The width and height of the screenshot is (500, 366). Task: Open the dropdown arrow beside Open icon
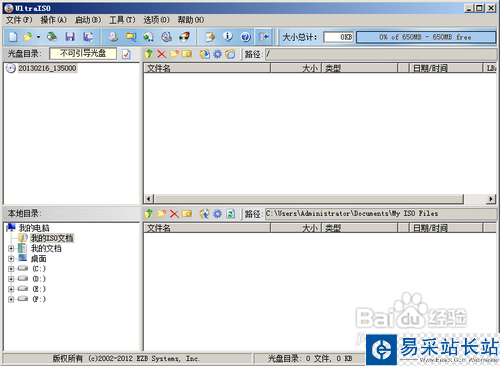click(x=39, y=37)
